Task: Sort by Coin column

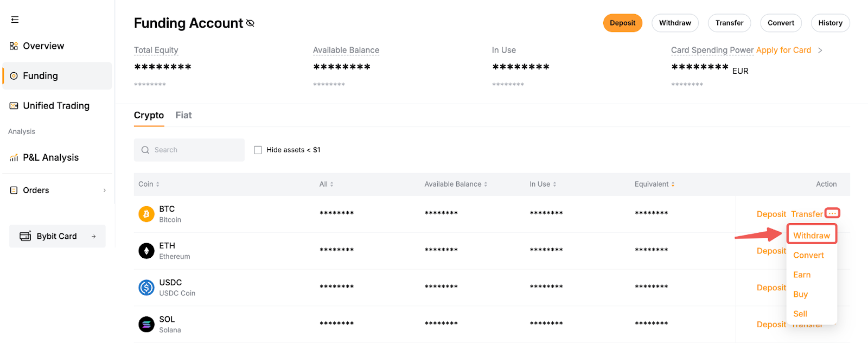Action: tap(149, 184)
